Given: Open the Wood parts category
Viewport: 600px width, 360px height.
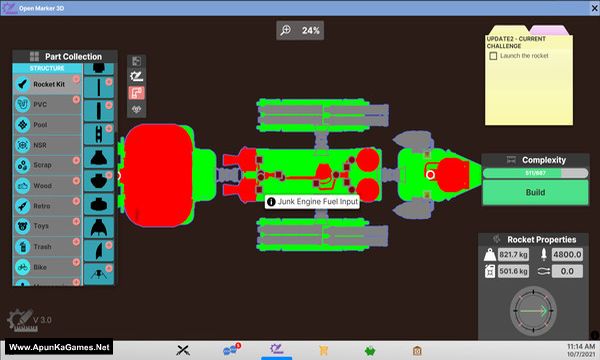Looking at the screenshot, I should coord(47,186).
